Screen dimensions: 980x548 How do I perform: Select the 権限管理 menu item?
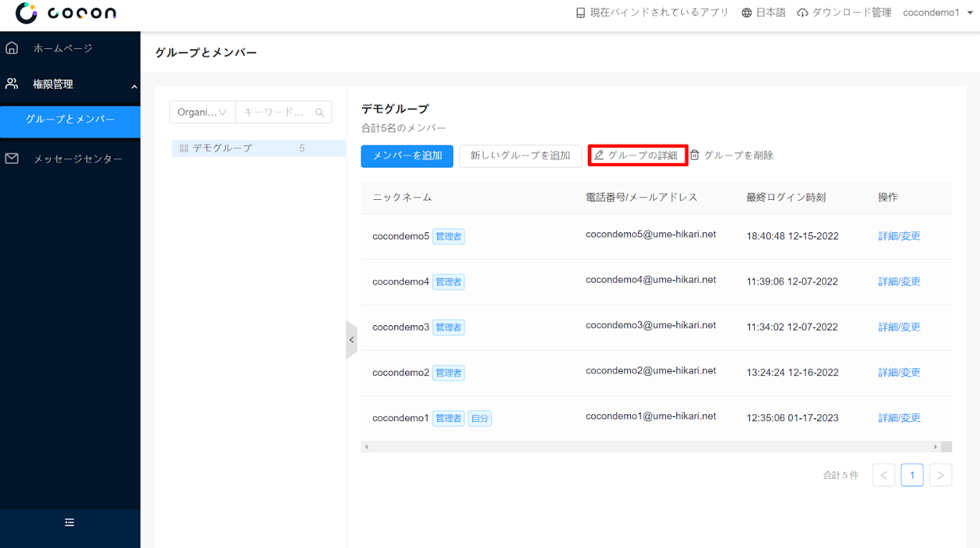tap(53, 85)
